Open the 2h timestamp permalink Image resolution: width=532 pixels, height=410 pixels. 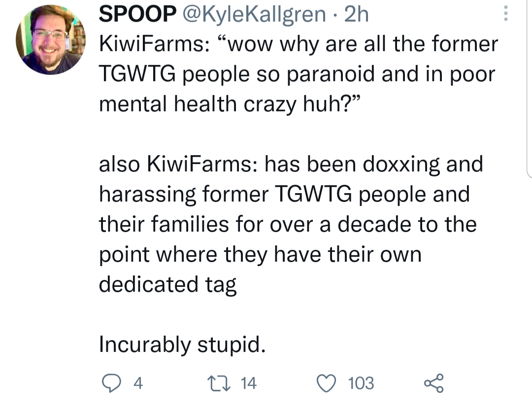pos(356,14)
